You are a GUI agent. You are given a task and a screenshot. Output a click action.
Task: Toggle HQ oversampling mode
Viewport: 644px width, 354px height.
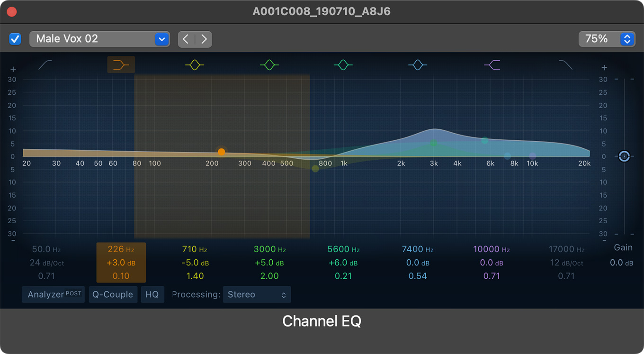152,294
